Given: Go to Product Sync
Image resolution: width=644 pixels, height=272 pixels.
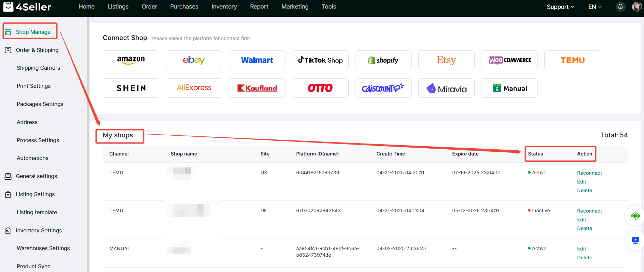Looking at the screenshot, I should pyautogui.click(x=33, y=267).
